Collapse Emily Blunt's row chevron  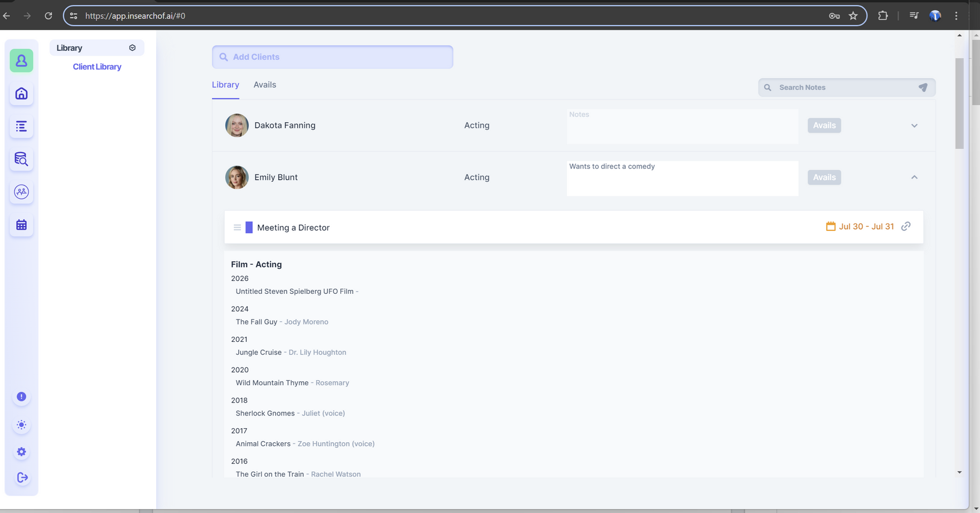pyautogui.click(x=914, y=177)
